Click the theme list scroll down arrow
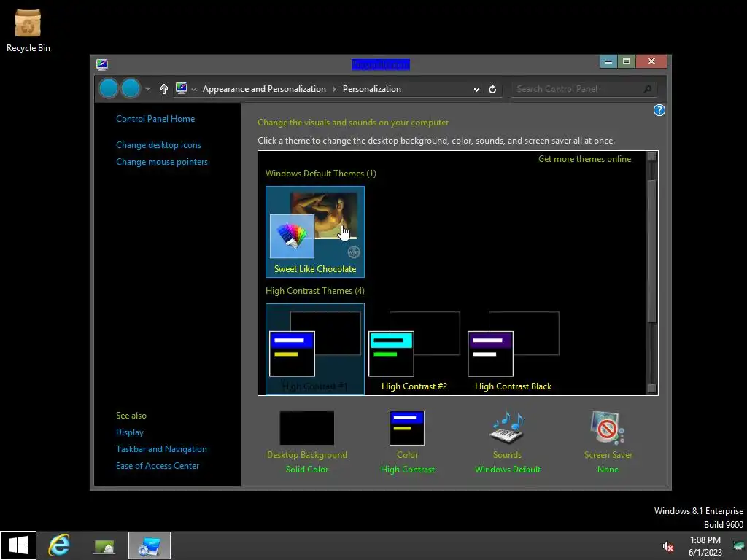747x560 pixels. click(651, 389)
